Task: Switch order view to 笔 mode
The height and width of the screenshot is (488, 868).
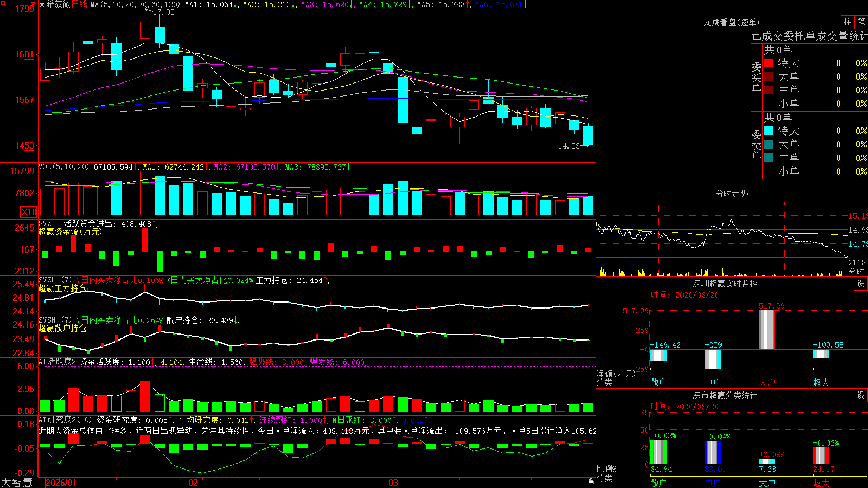Action: 861,22
